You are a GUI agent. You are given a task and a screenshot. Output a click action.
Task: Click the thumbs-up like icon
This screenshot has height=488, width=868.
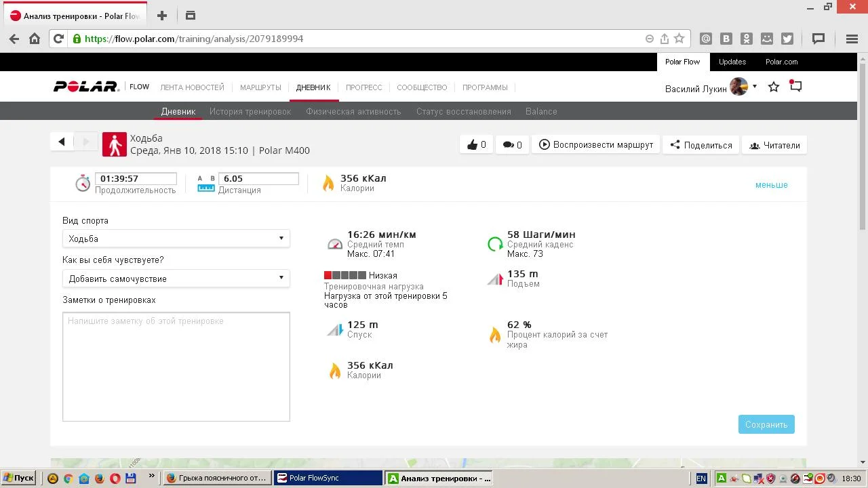[x=473, y=145]
